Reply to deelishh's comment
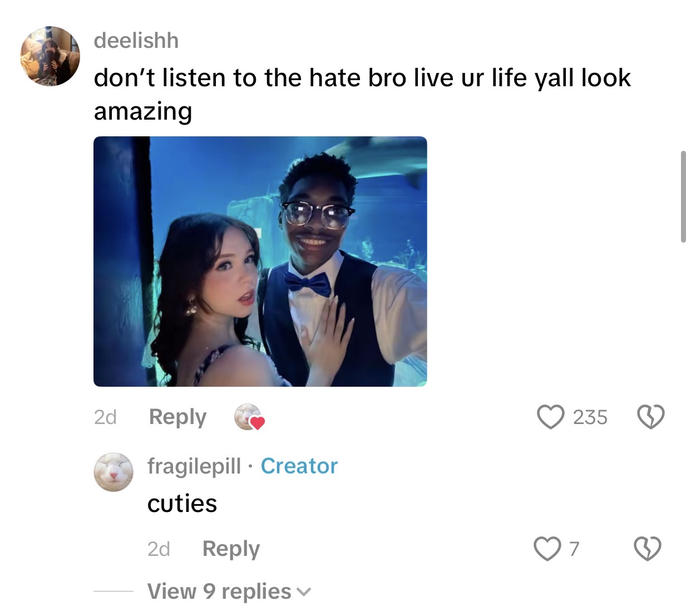This screenshot has width=691, height=616. 177,417
